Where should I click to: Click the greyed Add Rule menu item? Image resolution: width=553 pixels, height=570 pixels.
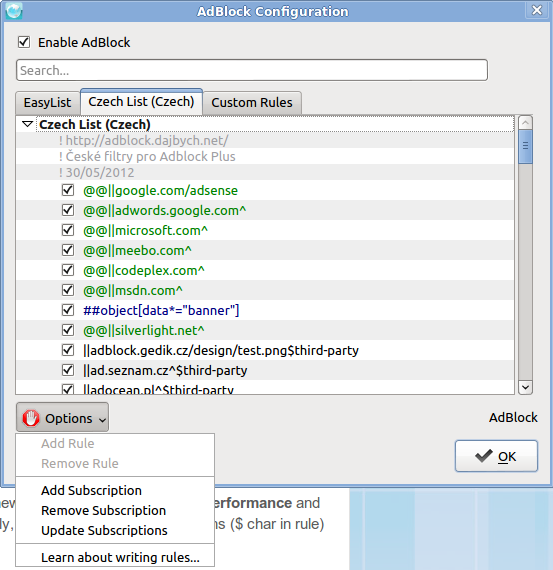click(x=115, y=443)
